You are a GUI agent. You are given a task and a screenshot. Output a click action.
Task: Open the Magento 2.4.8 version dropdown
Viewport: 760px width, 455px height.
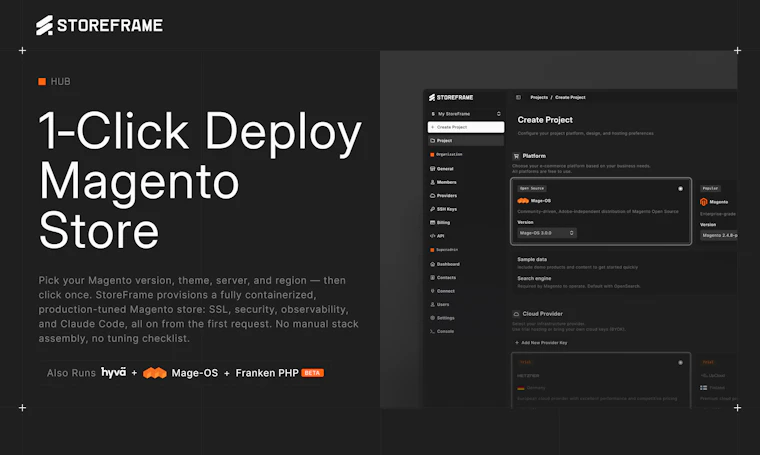pyautogui.click(x=719, y=235)
